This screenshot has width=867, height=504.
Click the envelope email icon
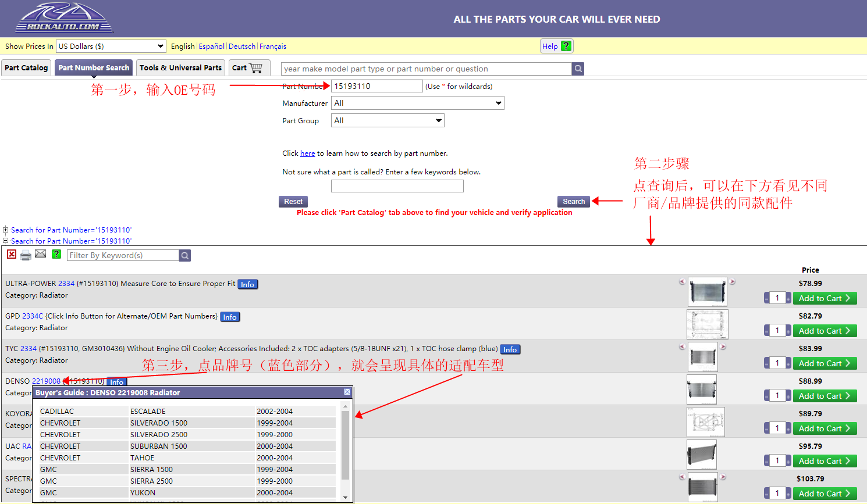[x=40, y=253]
